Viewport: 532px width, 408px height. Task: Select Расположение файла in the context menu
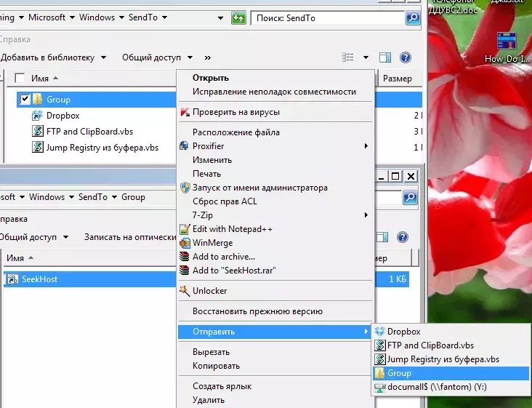pyautogui.click(x=236, y=132)
